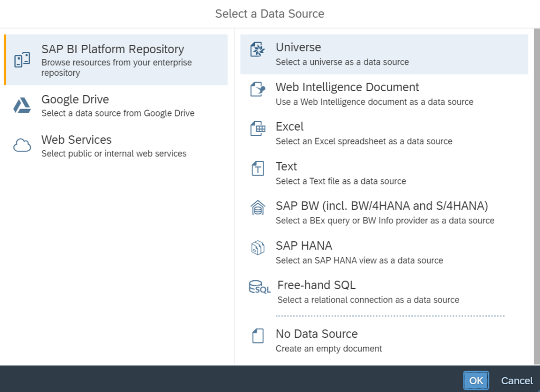The width and height of the screenshot is (540, 392).
Task: Click 'Select a data source from Google Drive' text
Action: pos(118,113)
